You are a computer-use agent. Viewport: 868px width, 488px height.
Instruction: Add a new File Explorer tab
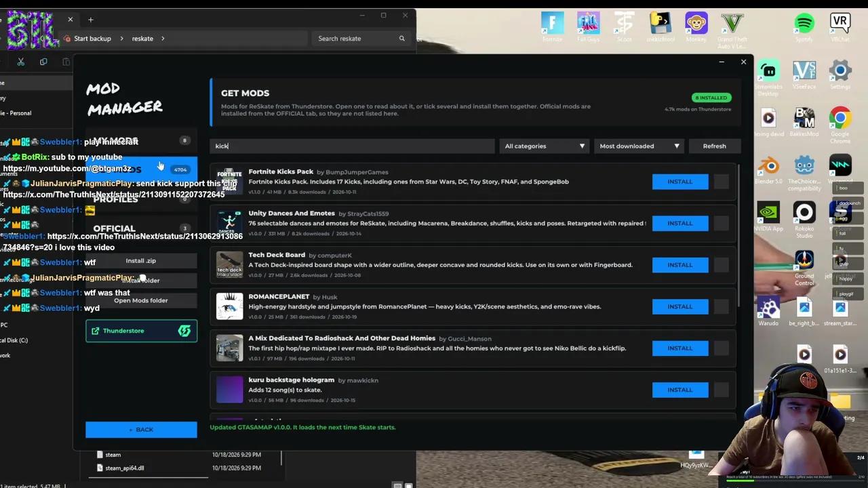coord(90,20)
